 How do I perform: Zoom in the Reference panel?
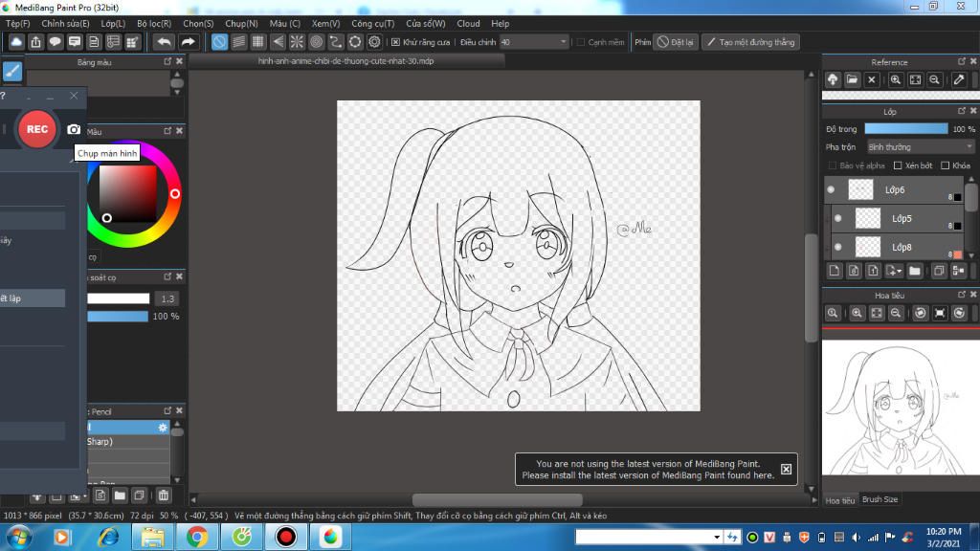896,80
